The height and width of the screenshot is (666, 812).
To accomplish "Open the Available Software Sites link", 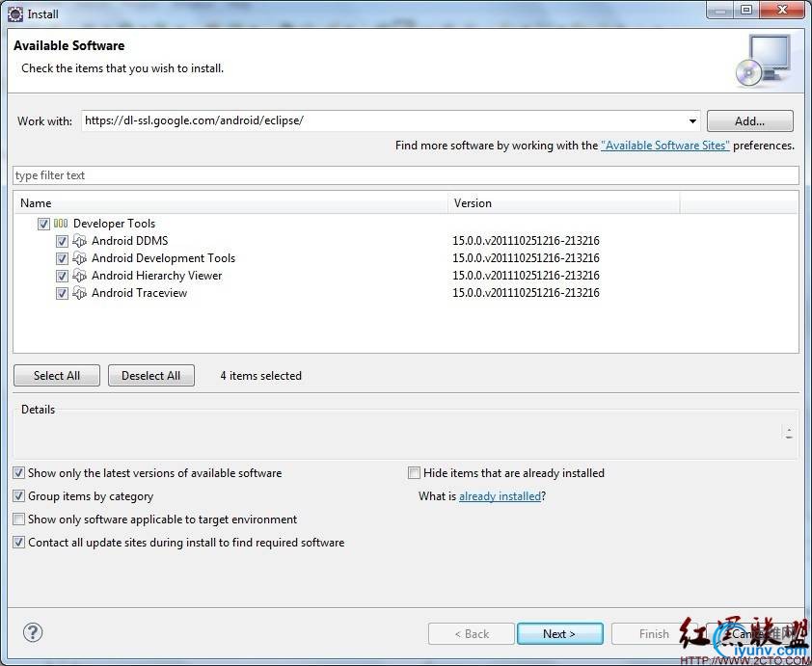I will [664, 146].
